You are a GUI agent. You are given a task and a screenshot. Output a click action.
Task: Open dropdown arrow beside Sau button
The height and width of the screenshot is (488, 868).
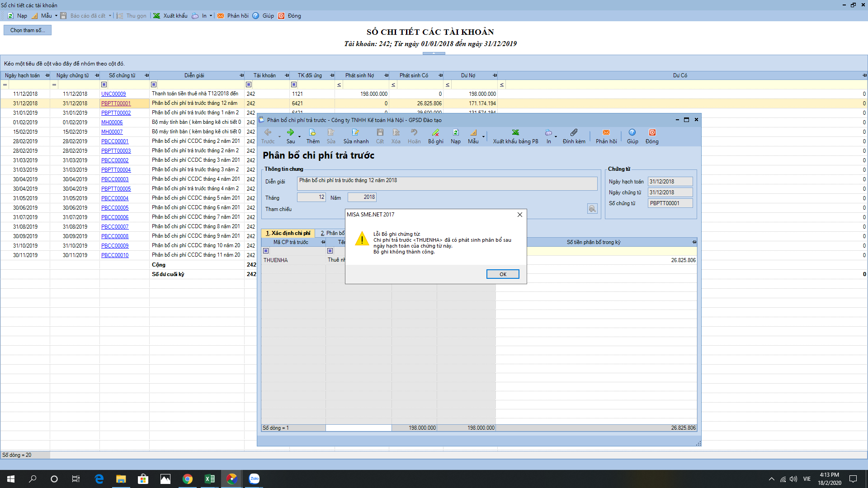[x=299, y=136]
